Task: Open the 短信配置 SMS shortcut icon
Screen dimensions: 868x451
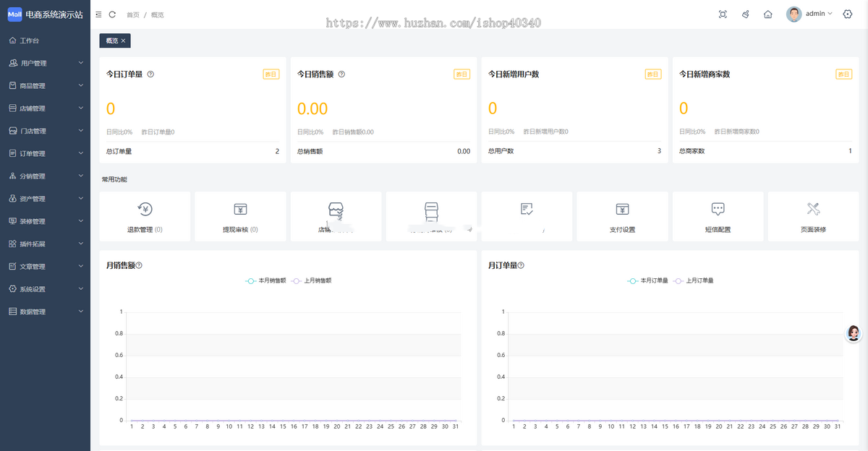Action: 718,210
